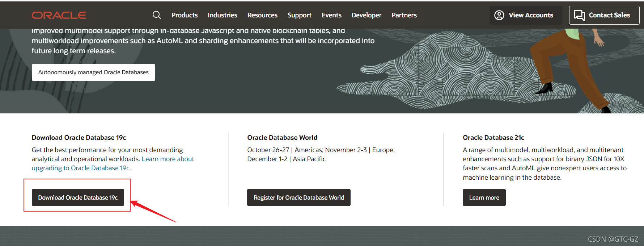Open the Products menu
The width and height of the screenshot is (644, 246).
[x=185, y=15]
